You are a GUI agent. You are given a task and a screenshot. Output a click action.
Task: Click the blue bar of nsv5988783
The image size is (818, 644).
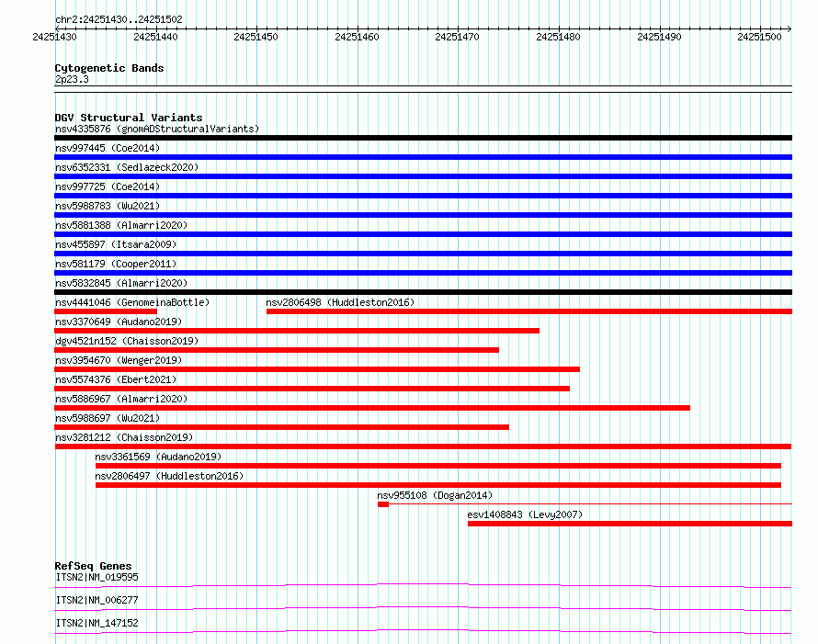coord(423,215)
